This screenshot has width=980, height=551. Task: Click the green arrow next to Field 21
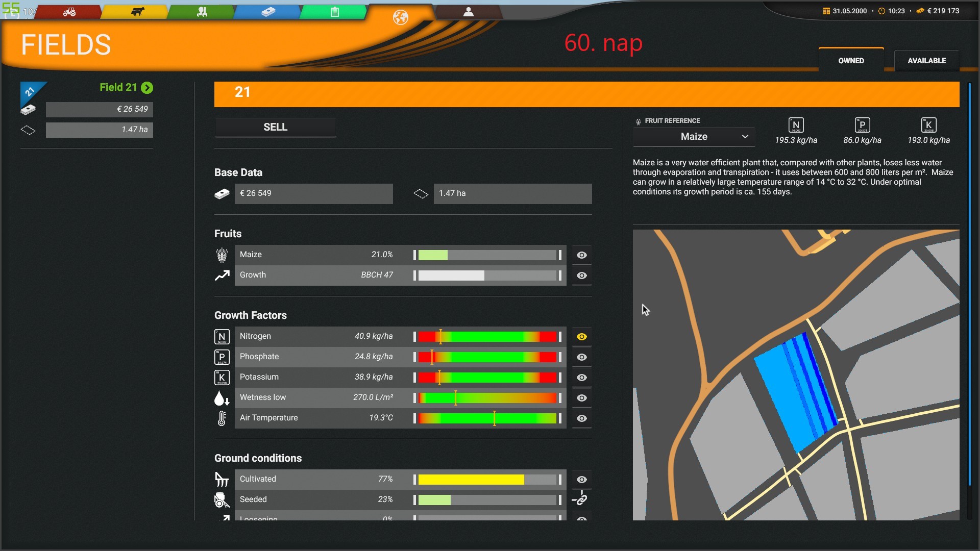tap(147, 88)
